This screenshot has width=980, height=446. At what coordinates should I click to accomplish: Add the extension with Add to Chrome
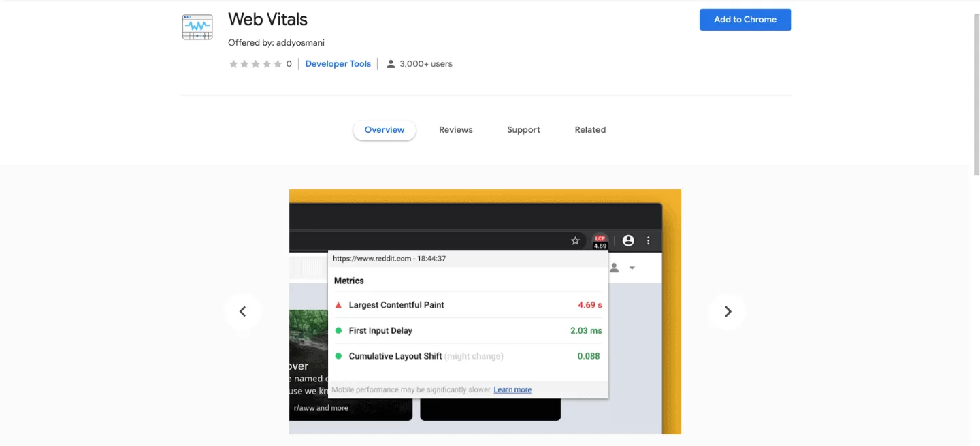pyautogui.click(x=745, y=20)
